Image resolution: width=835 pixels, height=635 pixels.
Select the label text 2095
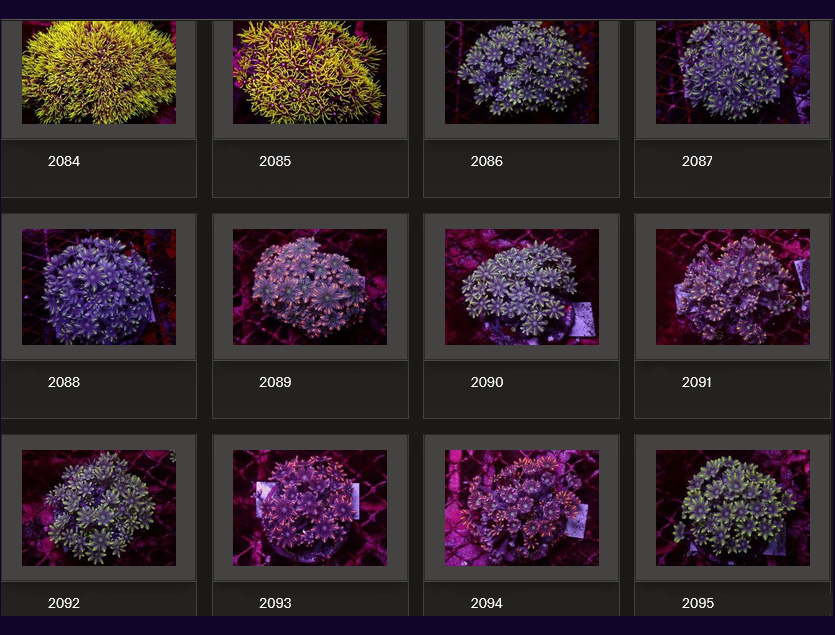pos(698,603)
